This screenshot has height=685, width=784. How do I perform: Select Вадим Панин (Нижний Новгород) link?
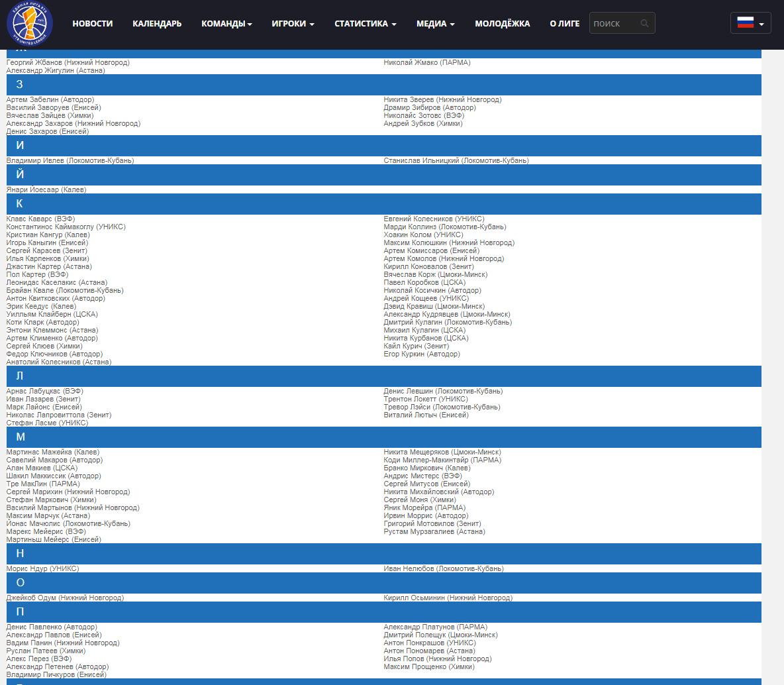pyautogui.click(x=63, y=643)
